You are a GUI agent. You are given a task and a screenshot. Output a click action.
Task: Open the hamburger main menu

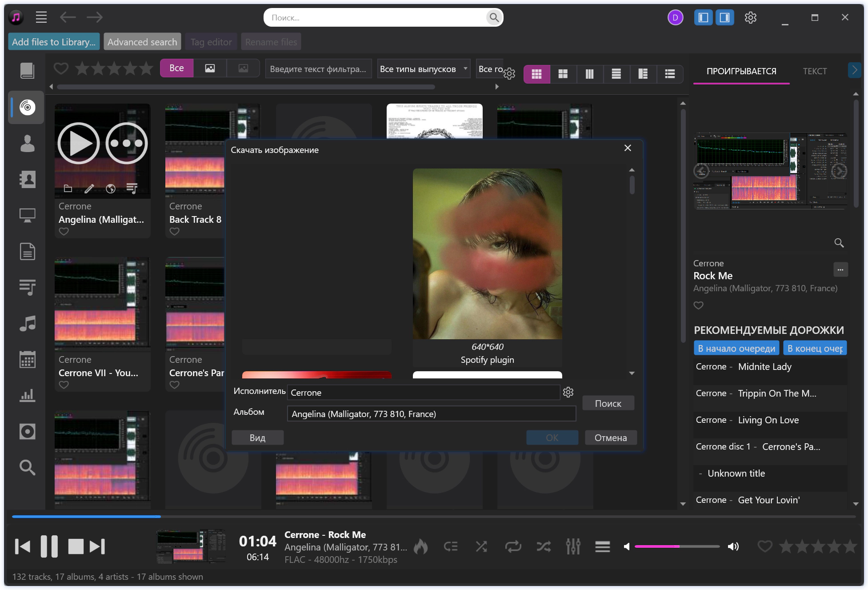point(41,17)
